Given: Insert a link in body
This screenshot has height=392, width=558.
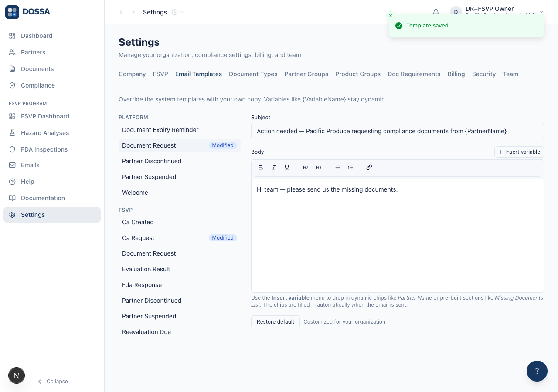Looking at the screenshot, I should tap(369, 167).
